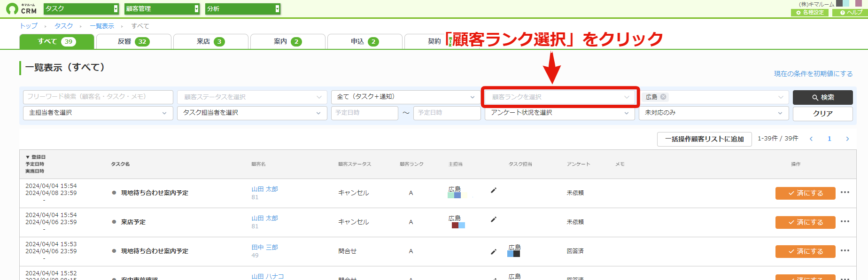Open ヘルプ help
Screen dimensions: 868x280
[x=850, y=13]
